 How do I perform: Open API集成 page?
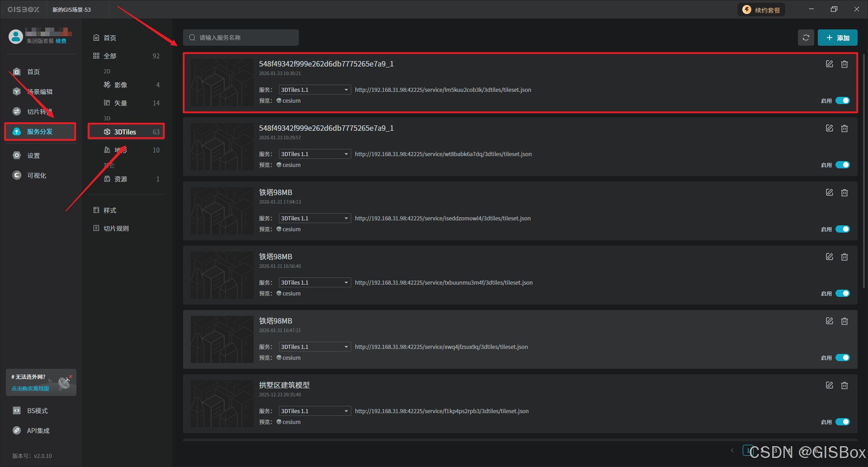click(x=38, y=430)
